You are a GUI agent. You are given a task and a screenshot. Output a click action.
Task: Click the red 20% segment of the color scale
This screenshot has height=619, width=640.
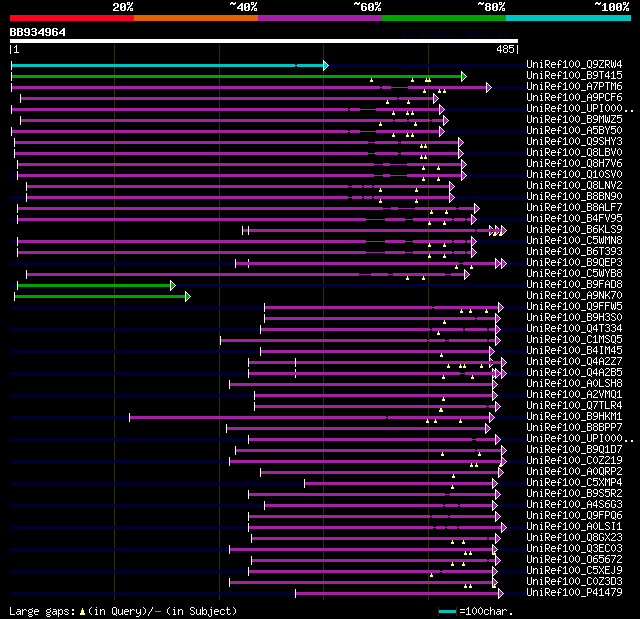[x=72, y=18]
